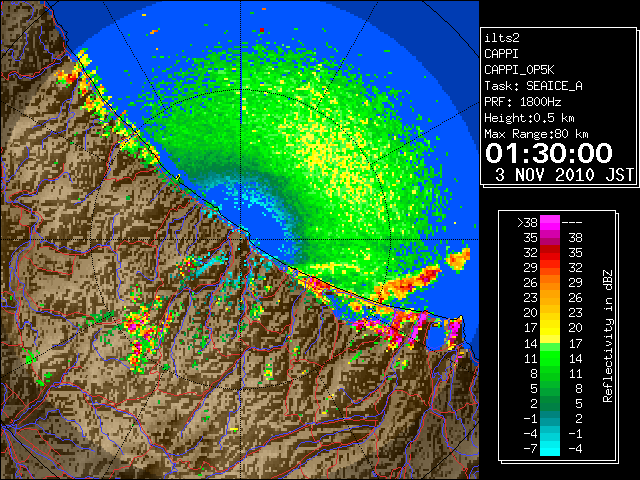Image resolution: width=640 pixels, height=480 pixels.
Task: Click the red 32 dBZ legend swatch
Action: 550,253
